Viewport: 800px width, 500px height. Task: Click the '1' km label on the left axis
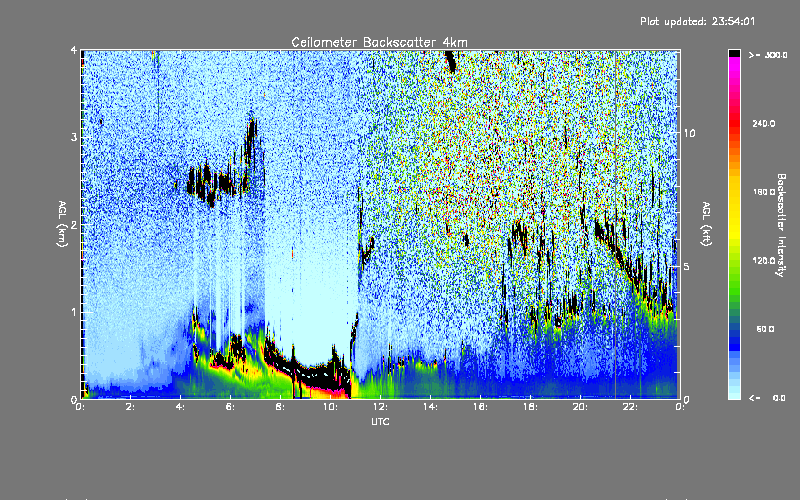click(x=74, y=312)
